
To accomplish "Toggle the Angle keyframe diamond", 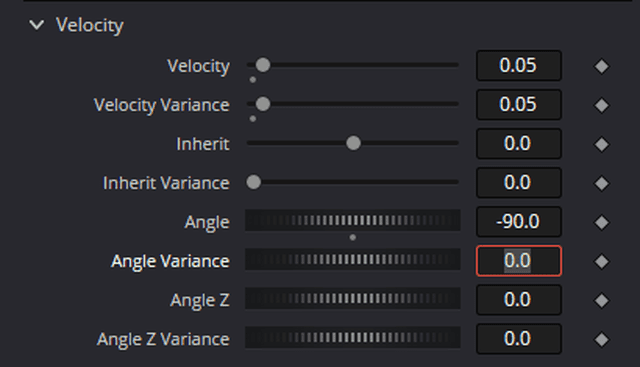I will 601,222.
